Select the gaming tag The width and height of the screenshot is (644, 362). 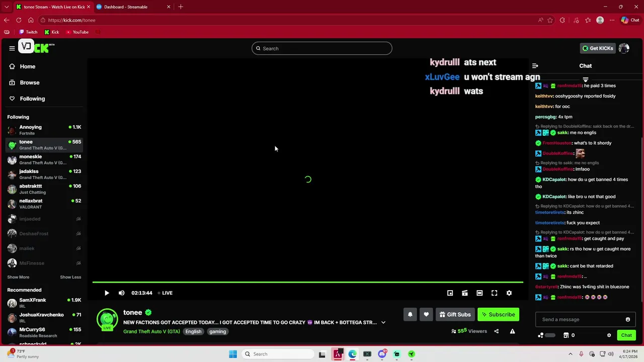[218, 332]
